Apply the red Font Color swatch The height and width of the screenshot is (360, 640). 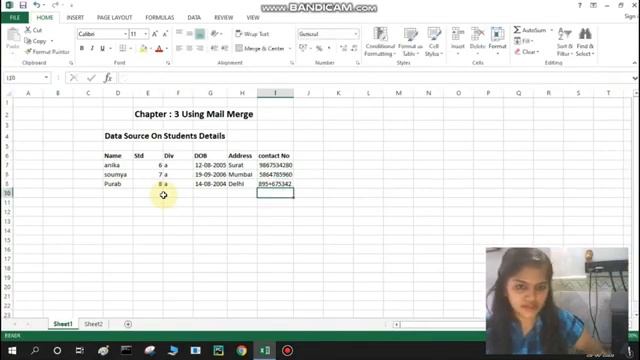click(x=159, y=49)
